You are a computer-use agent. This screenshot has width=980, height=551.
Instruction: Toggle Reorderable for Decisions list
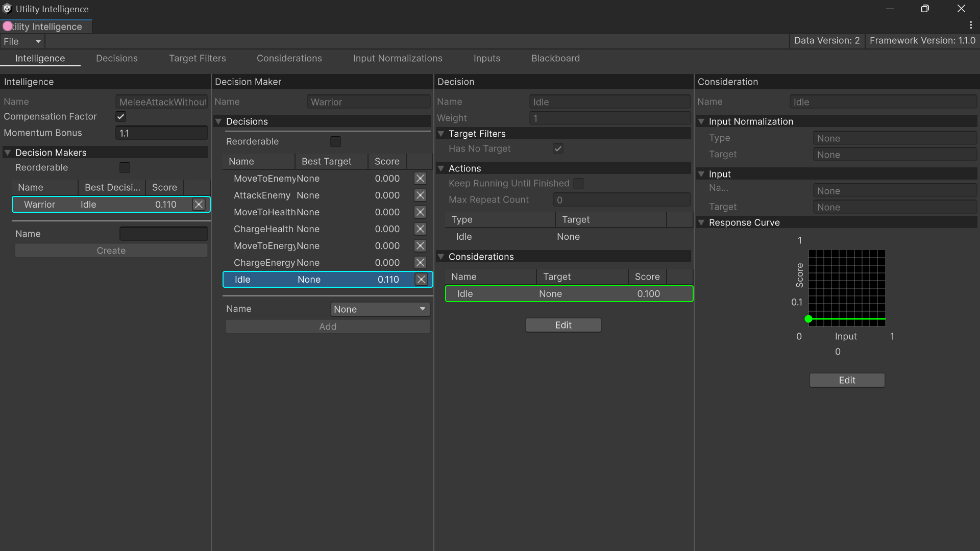[x=335, y=142]
